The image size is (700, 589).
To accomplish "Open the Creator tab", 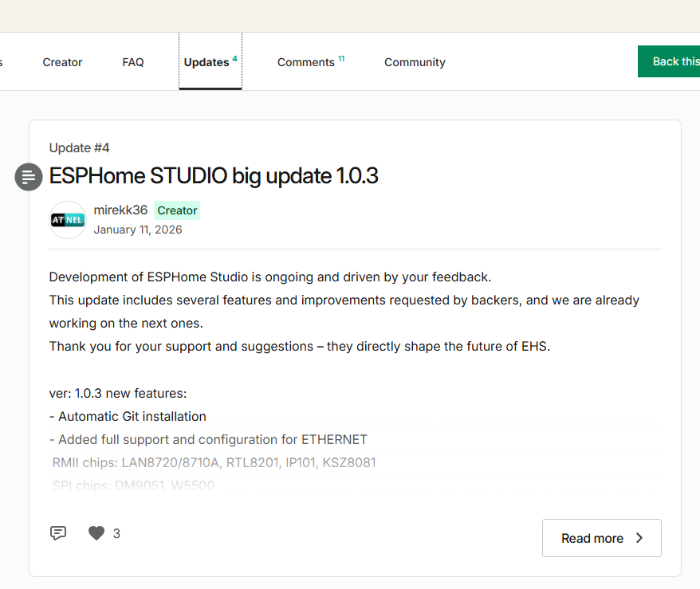I will coord(62,62).
